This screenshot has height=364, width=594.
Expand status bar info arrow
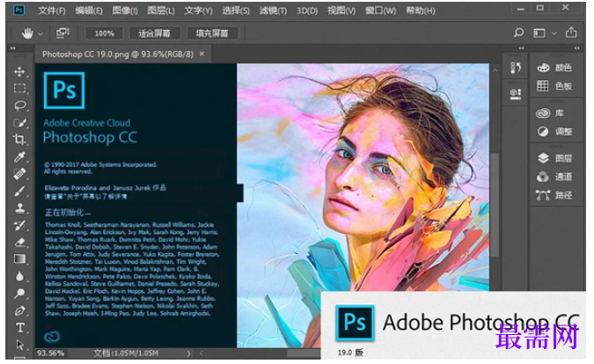(188, 353)
